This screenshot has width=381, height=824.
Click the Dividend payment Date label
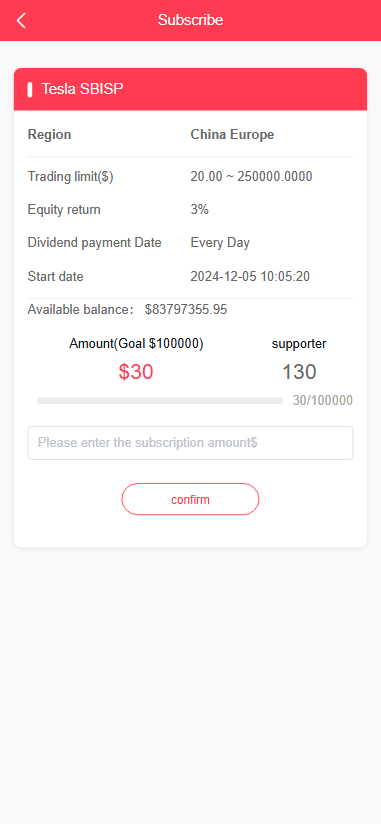click(95, 243)
